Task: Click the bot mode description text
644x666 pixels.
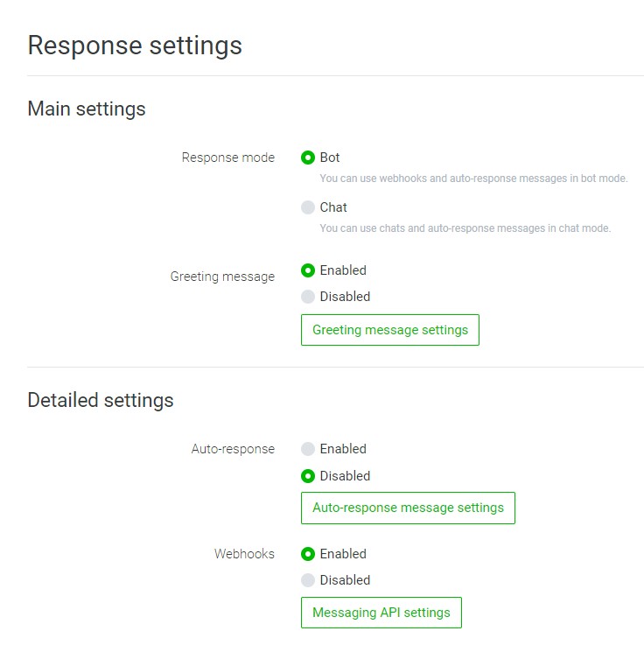Action: click(473, 179)
